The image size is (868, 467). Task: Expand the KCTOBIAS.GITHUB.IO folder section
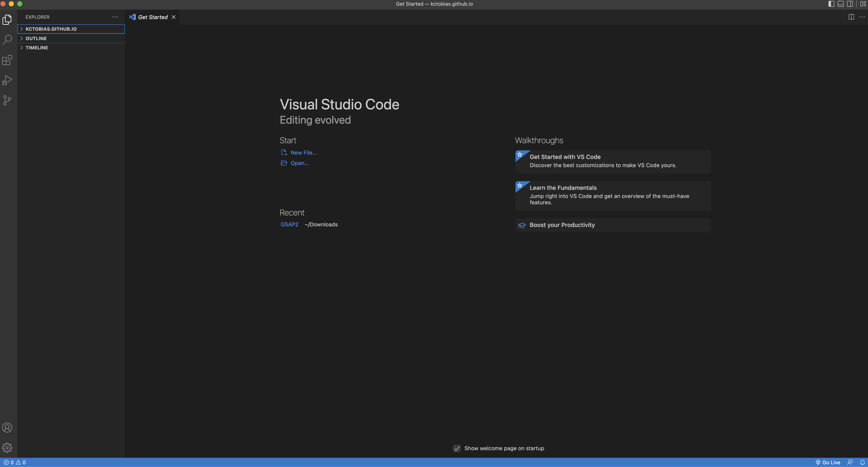(71, 29)
